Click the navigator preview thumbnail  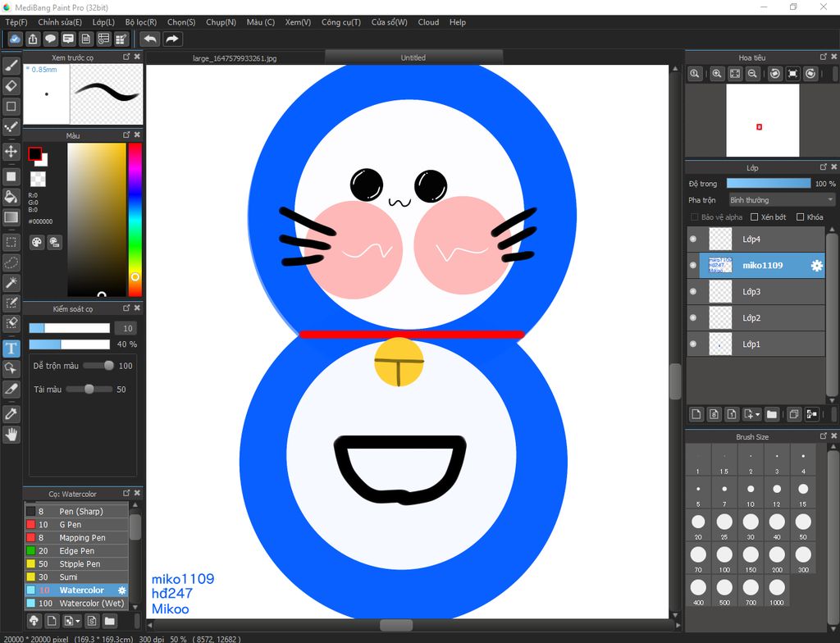tap(762, 120)
